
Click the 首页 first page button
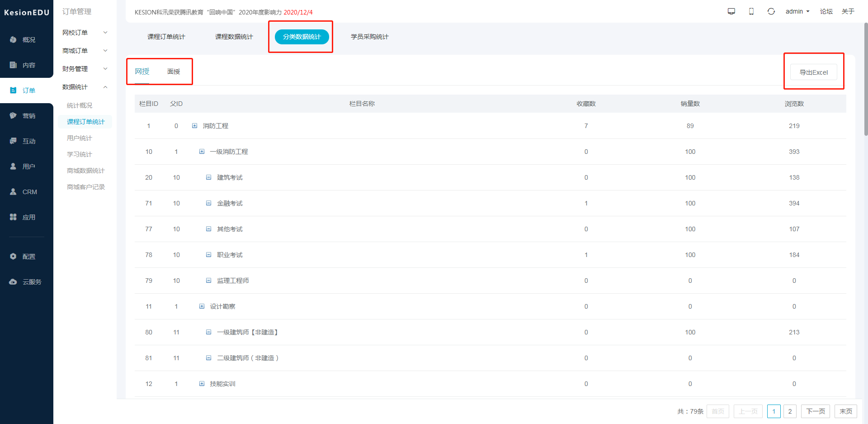point(718,411)
